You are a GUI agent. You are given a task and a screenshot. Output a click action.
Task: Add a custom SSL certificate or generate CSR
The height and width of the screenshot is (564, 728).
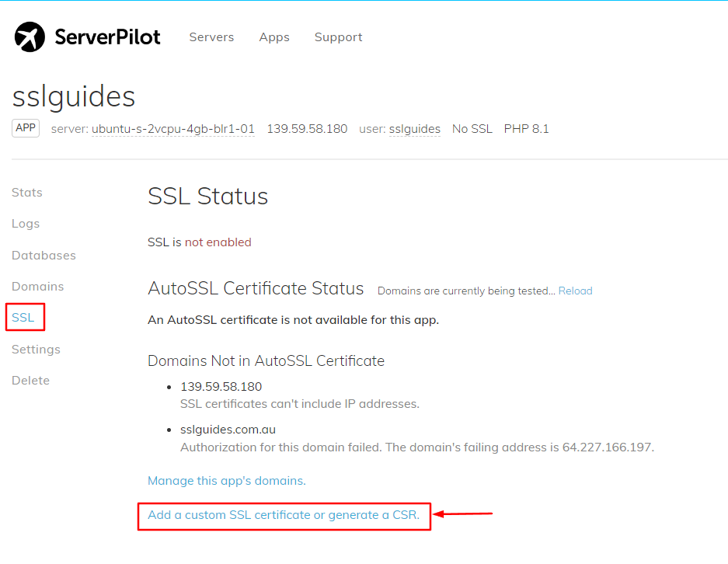tap(283, 514)
